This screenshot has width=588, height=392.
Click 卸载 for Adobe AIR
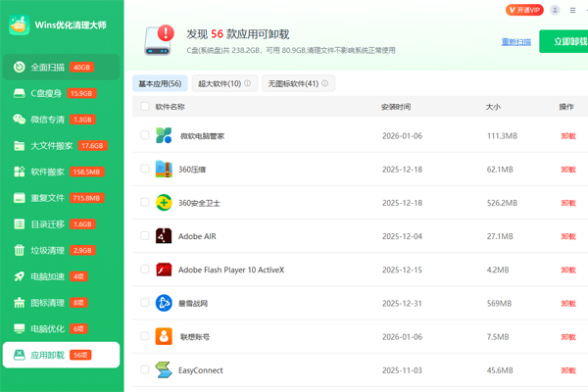tap(568, 236)
